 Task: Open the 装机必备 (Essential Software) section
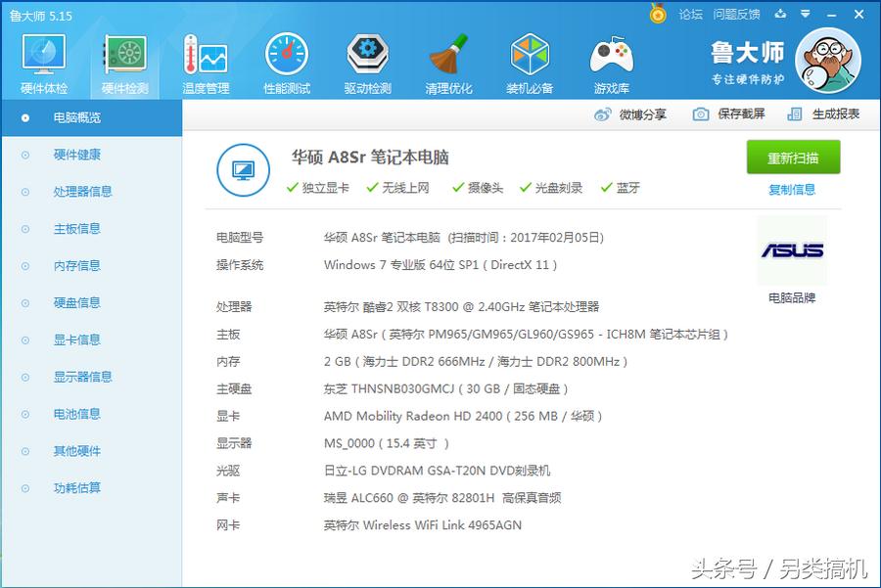530,61
